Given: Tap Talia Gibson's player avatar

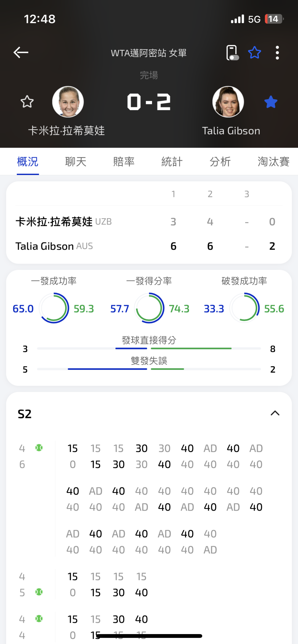Looking at the screenshot, I should [x=228, y=102].
